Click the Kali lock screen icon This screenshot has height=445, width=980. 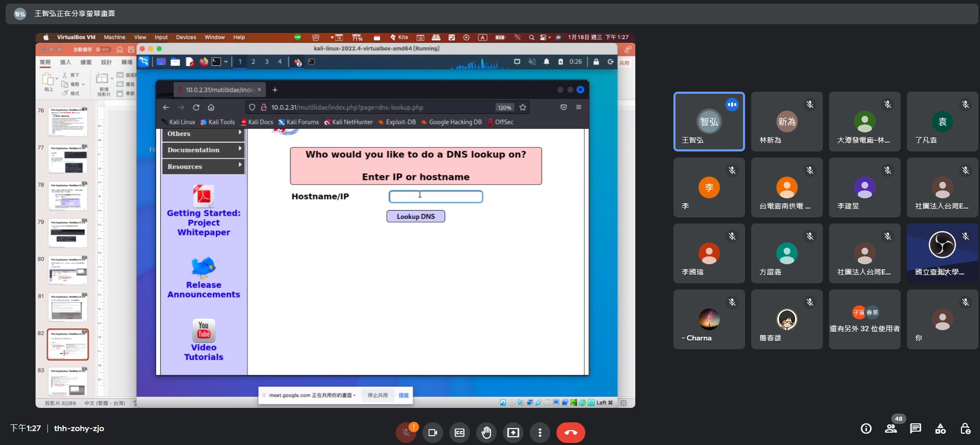pyautogui.click(x=596, y=62)
